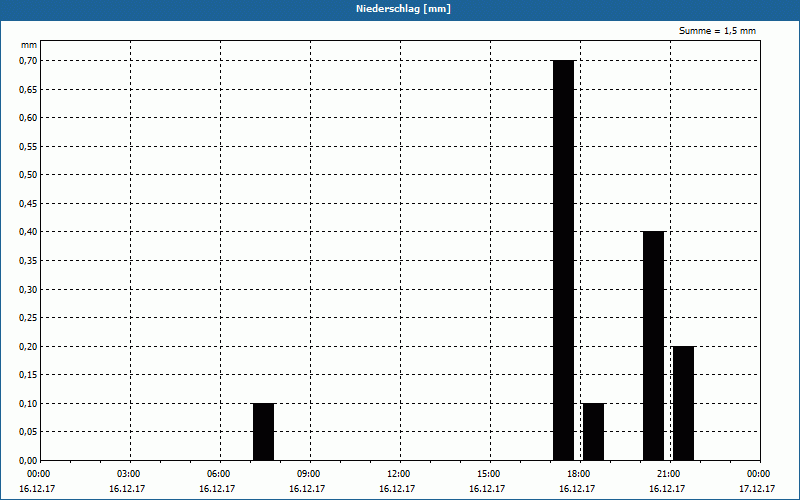The image size is (800, 500).
Task: Click the 16.12.17 date under 18:00
Action: tap(577, 489)
